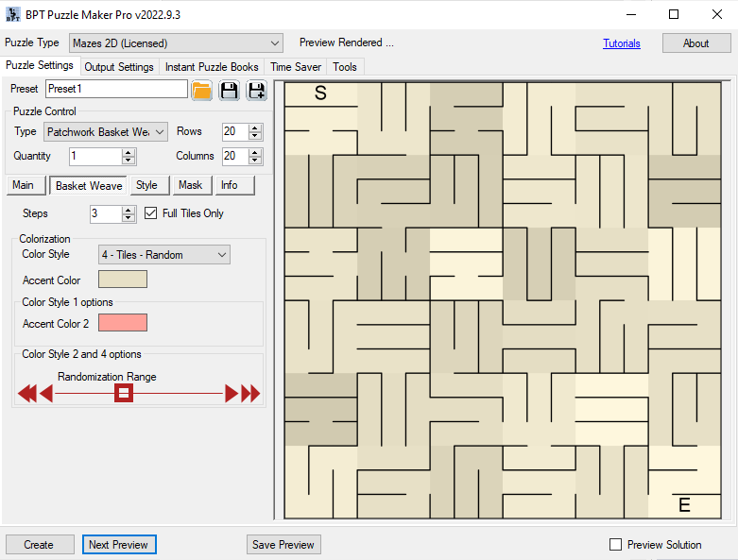Open preset with the folder icon
Screen dimensions: 738x560
coord(201,90)
